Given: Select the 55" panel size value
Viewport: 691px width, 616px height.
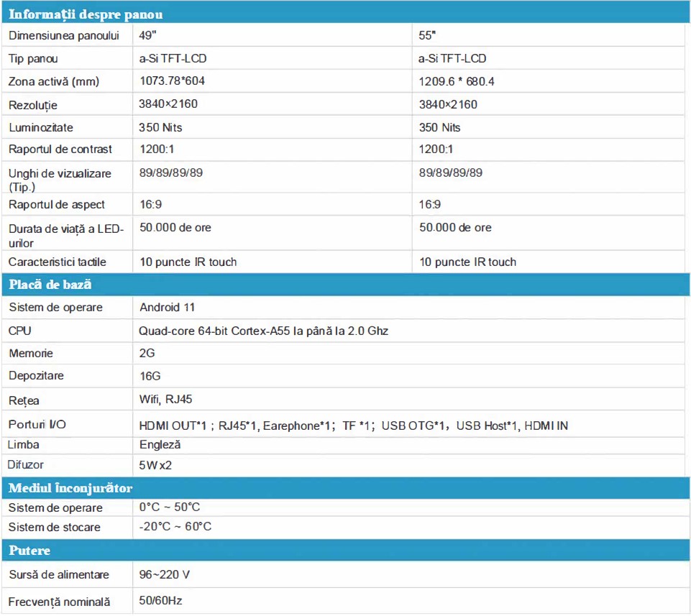Looking at the screenshot, I should (427, 35).
